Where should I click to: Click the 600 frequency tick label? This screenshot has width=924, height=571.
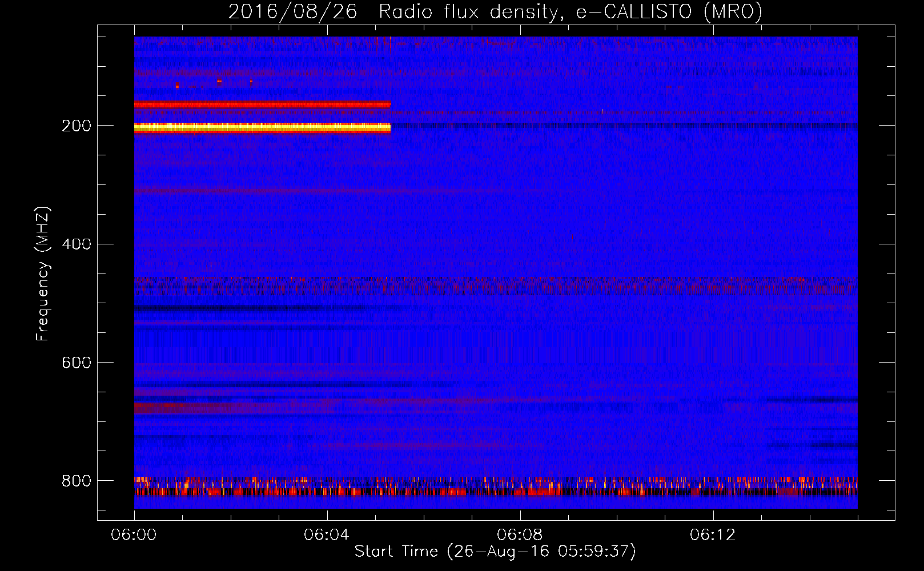coord(77,363)
